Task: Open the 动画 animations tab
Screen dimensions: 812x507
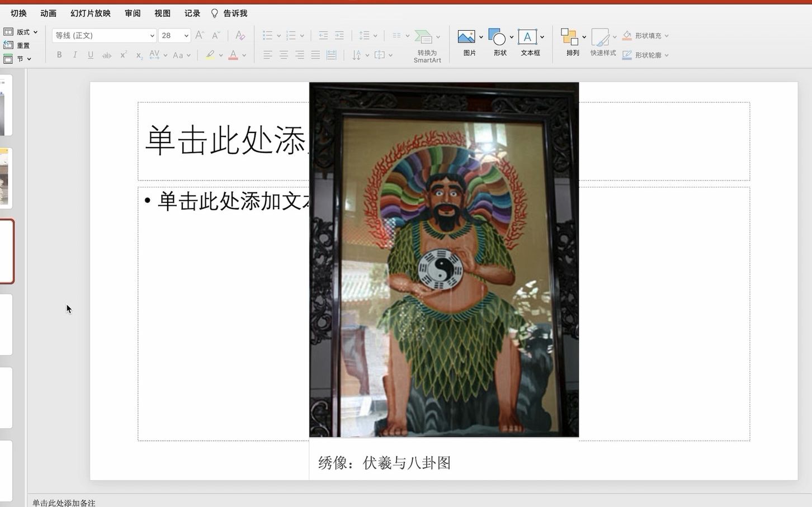Action: tap(48, 13)
